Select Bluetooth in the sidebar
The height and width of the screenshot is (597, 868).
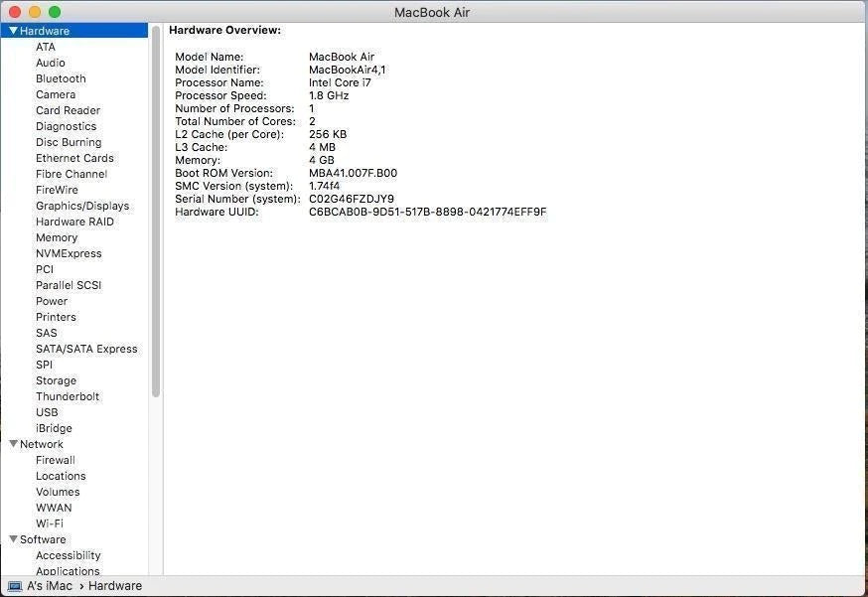(61, 78)
